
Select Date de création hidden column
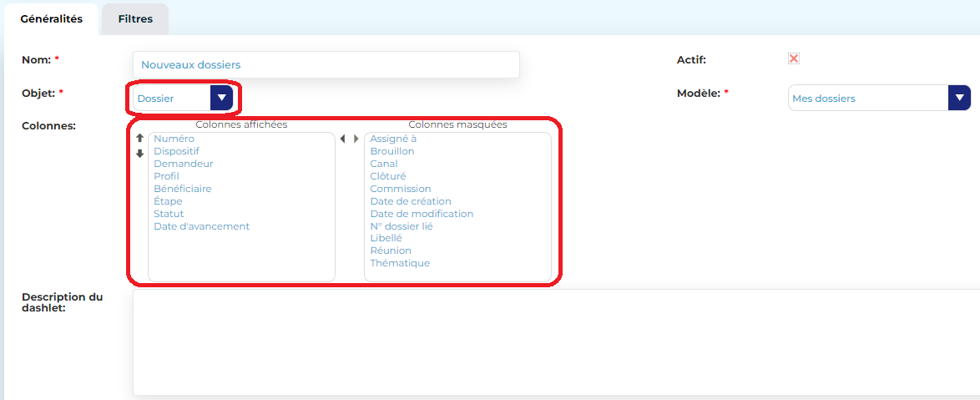point(410,201)
